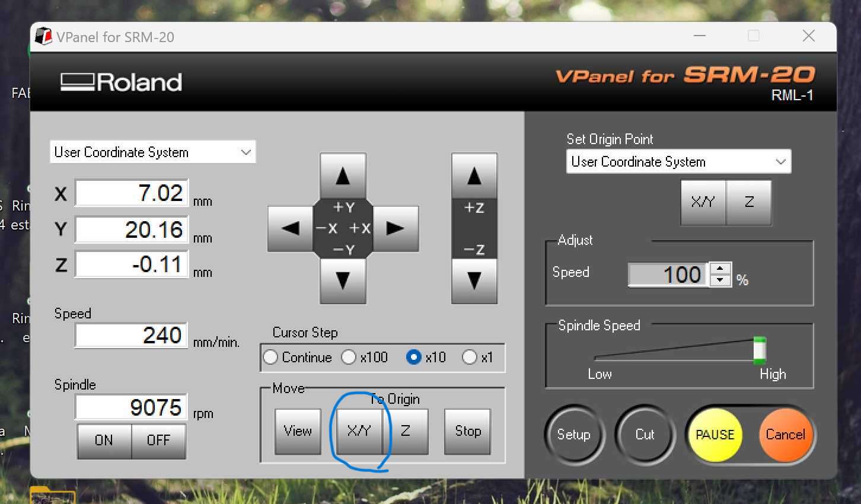Pause the job with PAUSE button

pyautogui.click(x=715, y=435)
